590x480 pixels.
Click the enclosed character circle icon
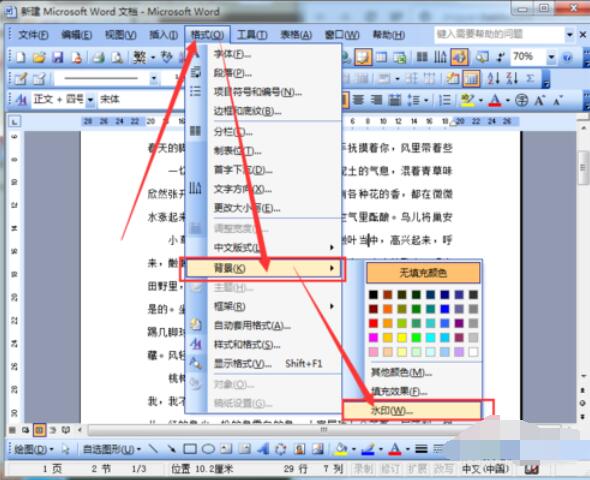(x=522, y=100)
